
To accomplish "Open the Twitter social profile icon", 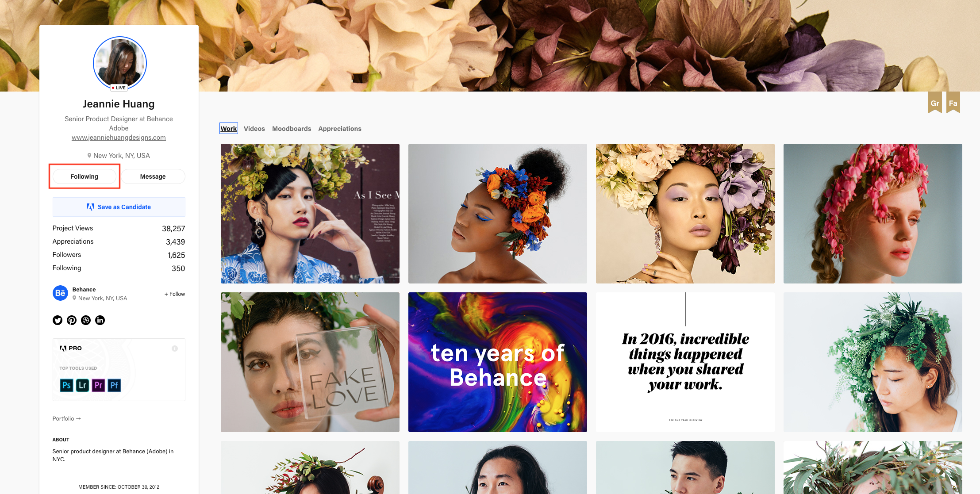I will [58, 320].
